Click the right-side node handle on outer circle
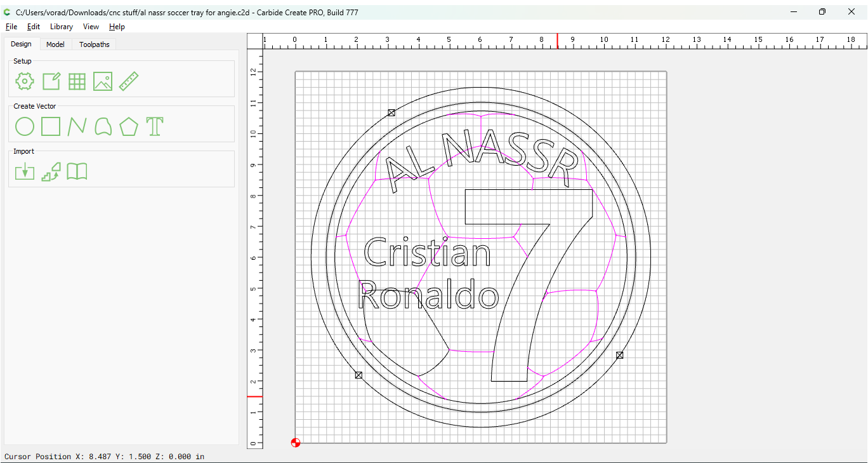 click(x=620, y=355)
